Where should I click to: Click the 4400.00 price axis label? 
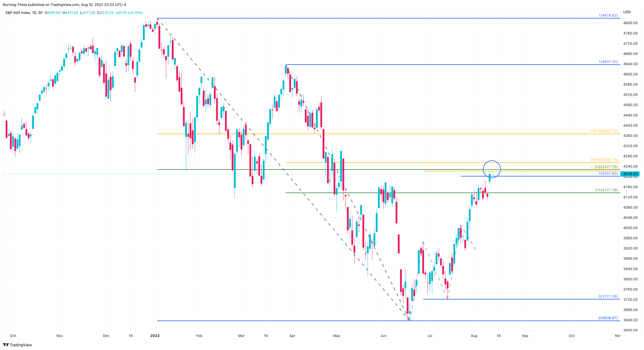pyautogui.click(x=630, y=125)
